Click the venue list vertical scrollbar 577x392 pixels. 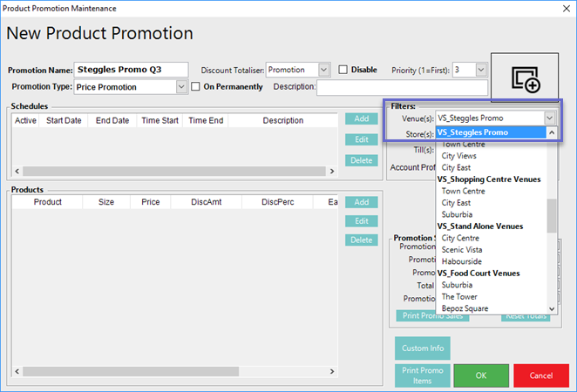pos(552,215)
